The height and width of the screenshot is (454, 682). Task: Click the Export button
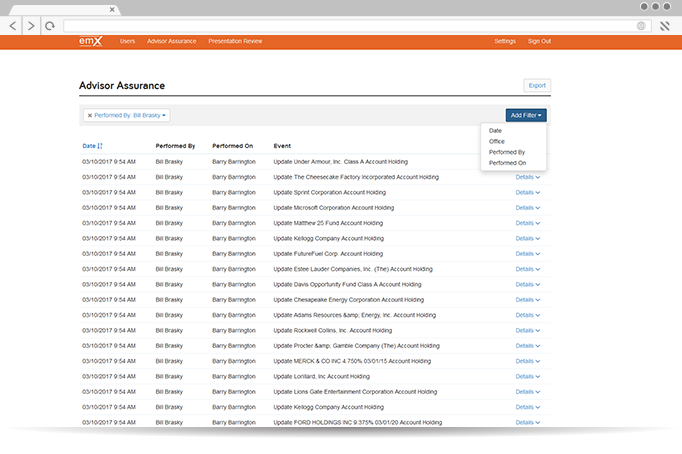(x=537, y=86)
